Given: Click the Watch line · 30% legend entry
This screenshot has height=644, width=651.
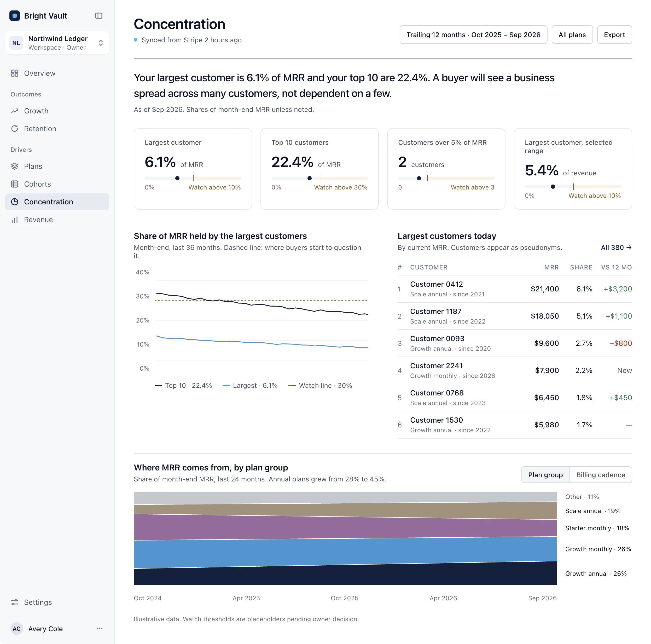Looking at the screenshot, I should pyautogui.click(x=320, y=386).
